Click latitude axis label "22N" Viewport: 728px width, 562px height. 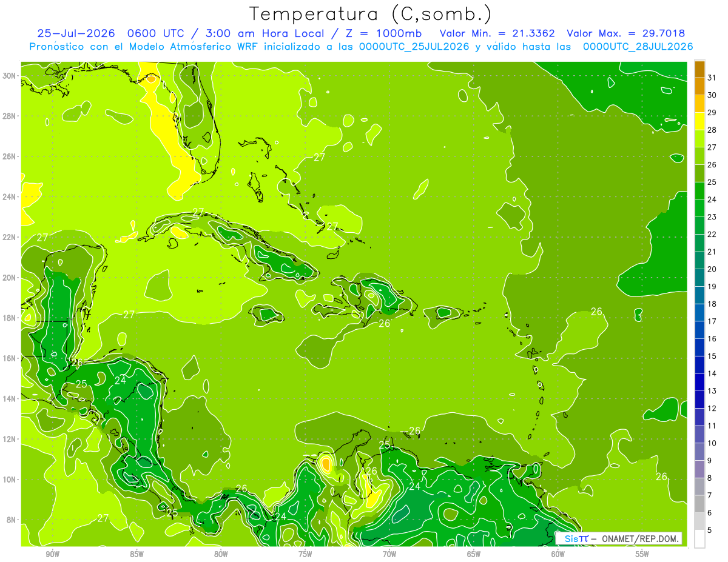pyautogui.click(x=9, y=237)
